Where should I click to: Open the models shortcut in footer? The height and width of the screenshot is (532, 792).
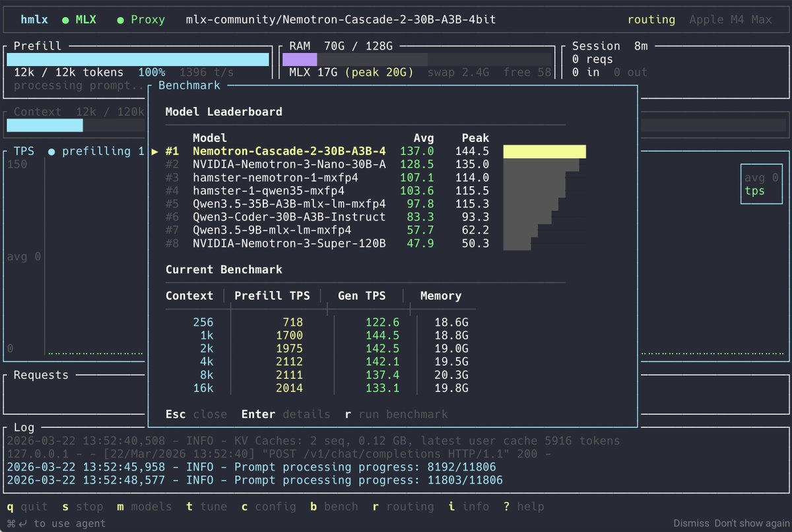click(x=145, y=507)
